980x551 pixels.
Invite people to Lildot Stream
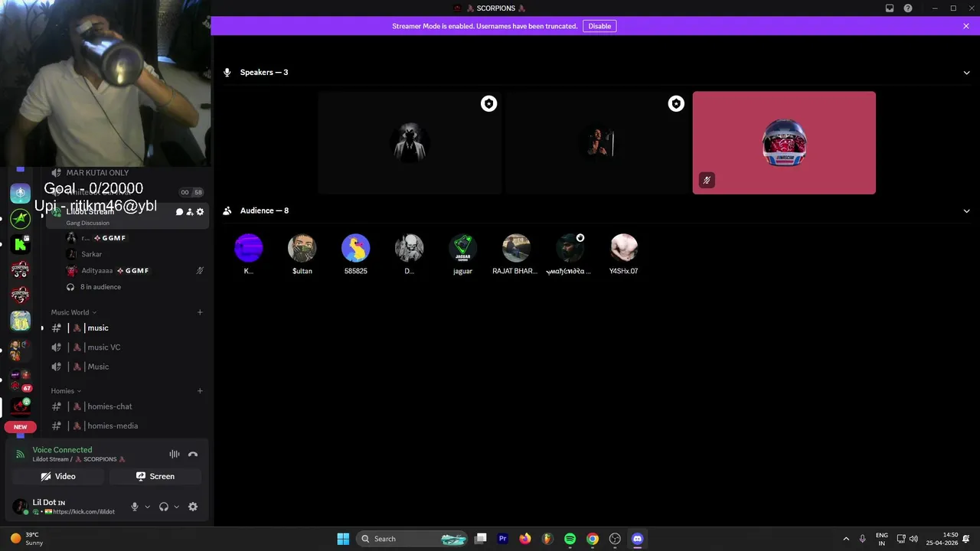click(190, 212)
